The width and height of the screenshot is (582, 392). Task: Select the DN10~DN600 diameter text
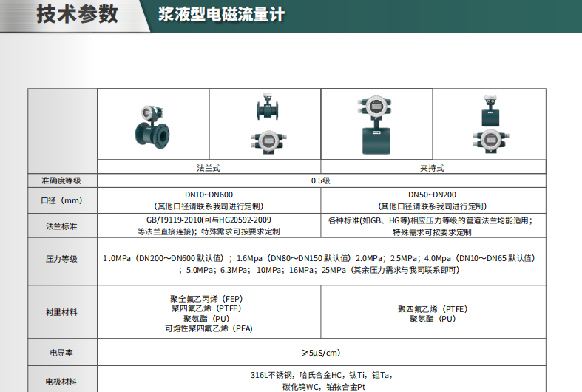tap(209, 195)
